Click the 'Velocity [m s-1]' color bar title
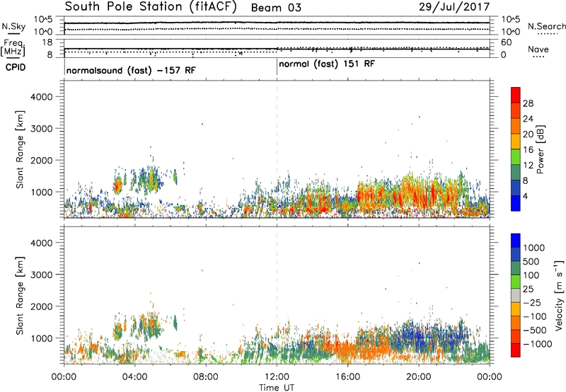Image resolution: width=566 pixels, height=392 pixels. (559, 295)
